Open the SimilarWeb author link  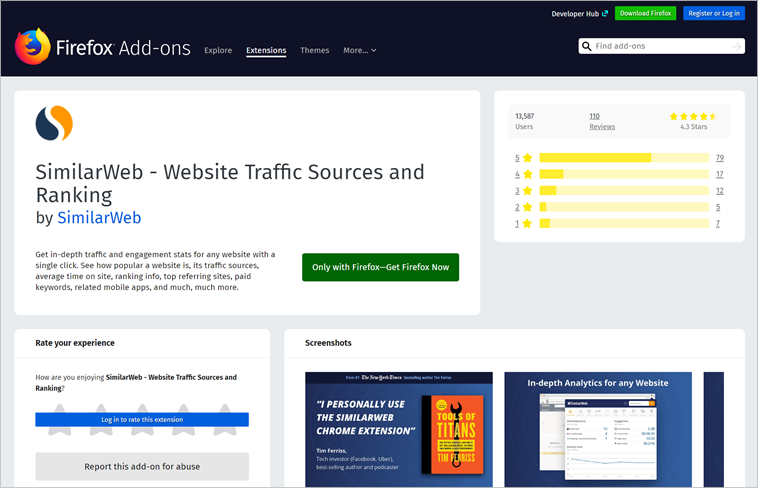click(x=99, y=217)
